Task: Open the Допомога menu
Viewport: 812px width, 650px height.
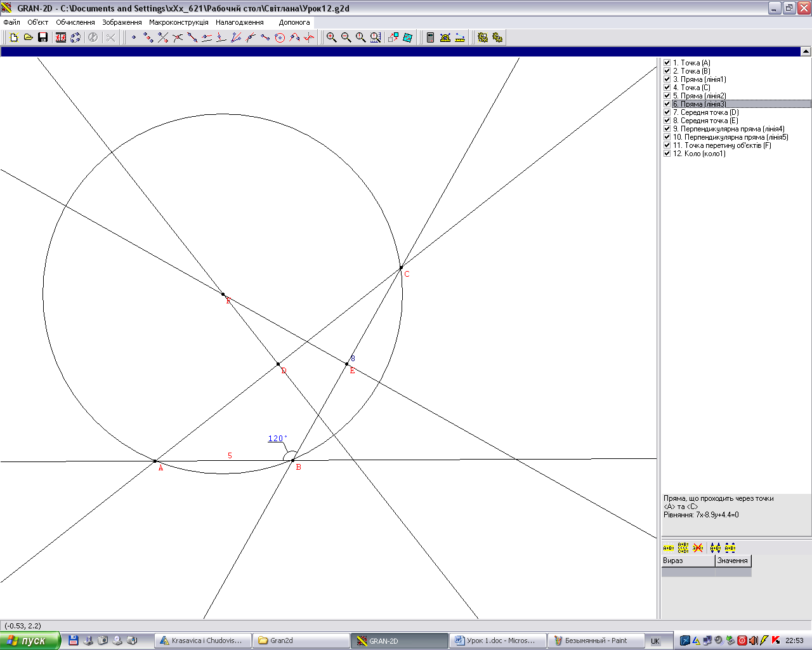Action: [x=294, y=22]
